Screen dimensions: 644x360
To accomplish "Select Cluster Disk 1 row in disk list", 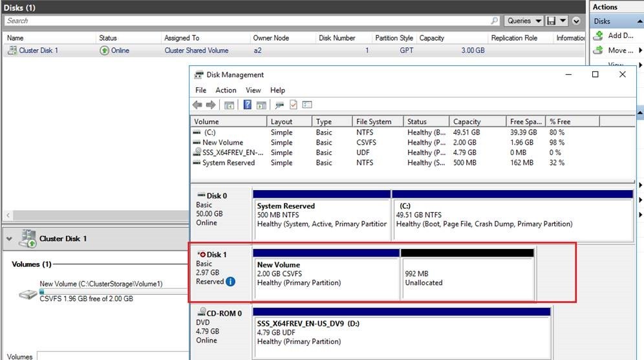I will pyautogui.click(x=38, y=50).
